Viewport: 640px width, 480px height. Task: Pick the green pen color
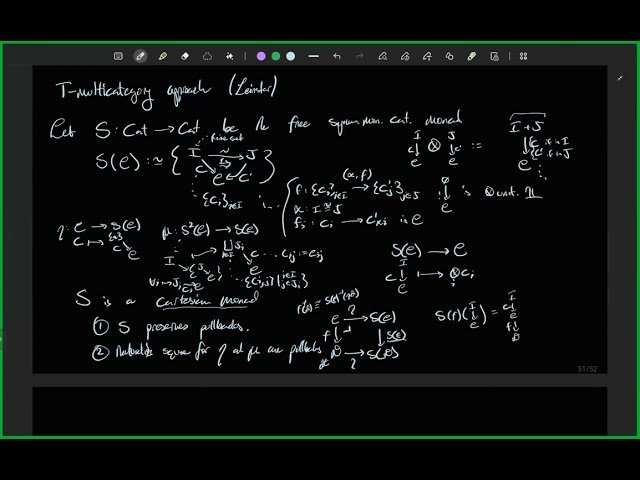pos(276,56)
